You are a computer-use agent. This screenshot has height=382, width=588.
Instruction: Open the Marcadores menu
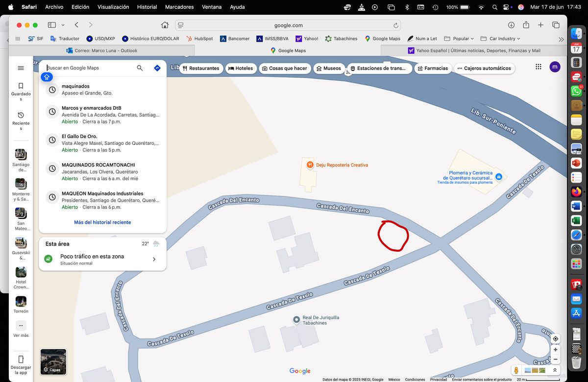click(x=179, y=7)
